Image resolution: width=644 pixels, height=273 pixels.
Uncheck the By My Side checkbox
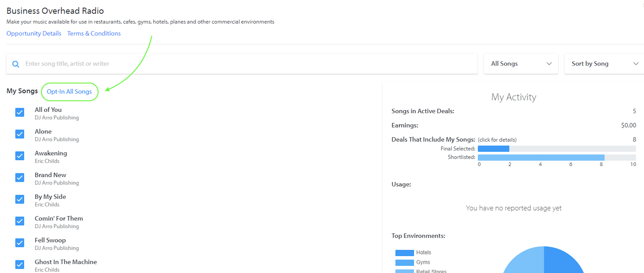click(x=20, y=199)
